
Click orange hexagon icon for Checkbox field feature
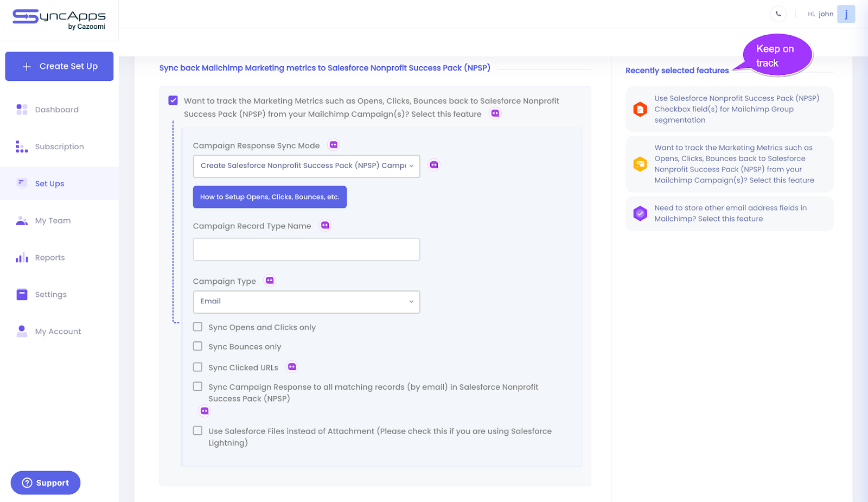click(x=640, y=109)
